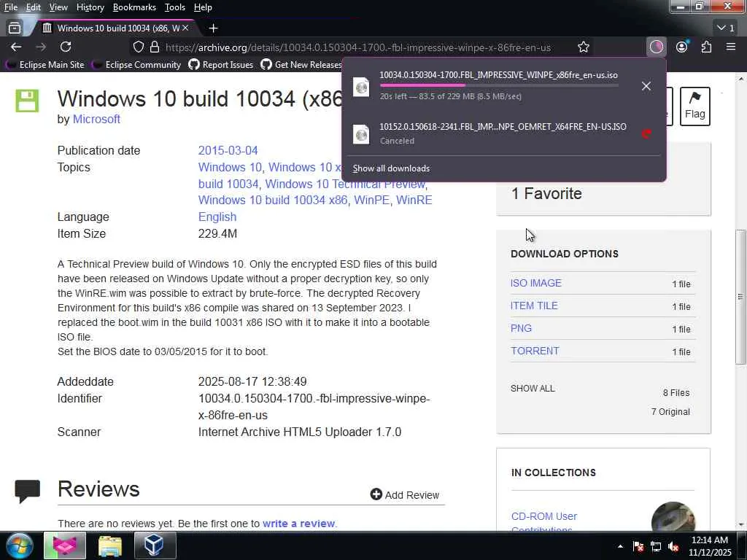This screenshot has height=560, width=747.
Task: Open the hamburger application menu
Action: click(731, 47)
